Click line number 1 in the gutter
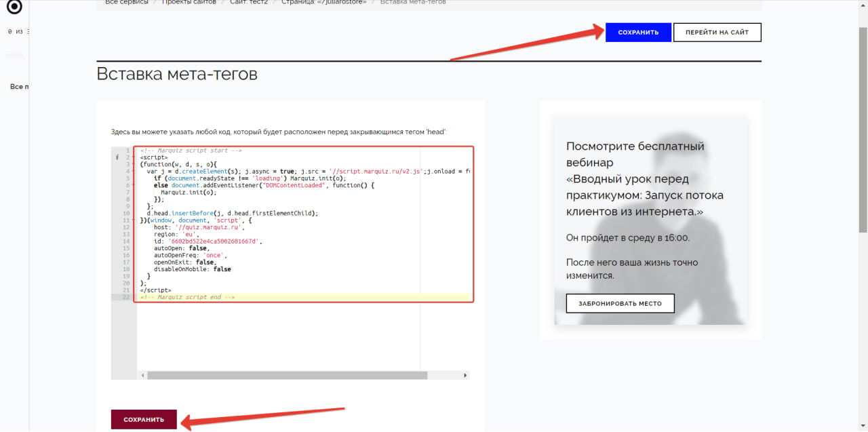The height and width of the screenshot is (432, 868). coord(127,150)
